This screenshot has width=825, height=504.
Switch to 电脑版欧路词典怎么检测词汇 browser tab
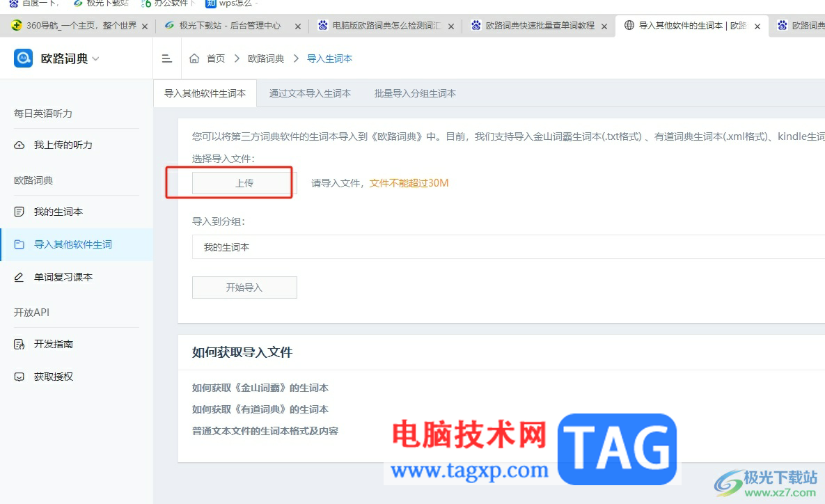pos(386,26)
